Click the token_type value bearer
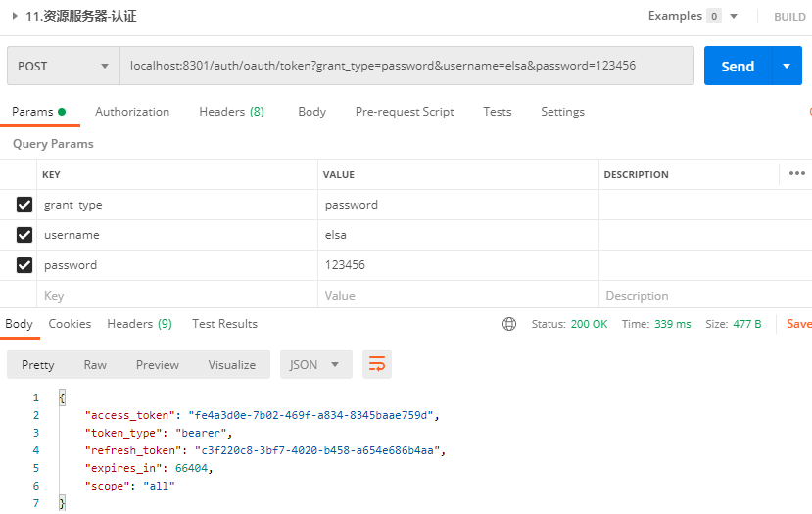This screenshot has width=812, height=514. [x=201, y=433]
